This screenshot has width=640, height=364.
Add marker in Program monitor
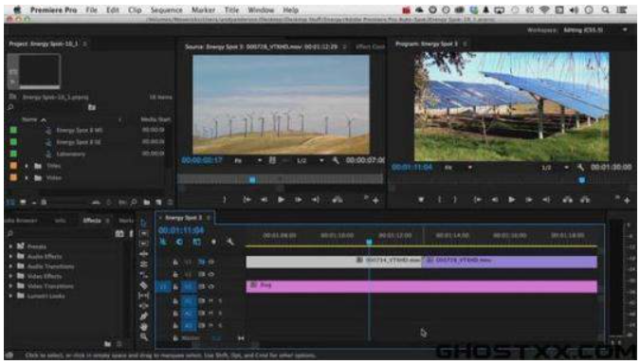tap(421, 200)
